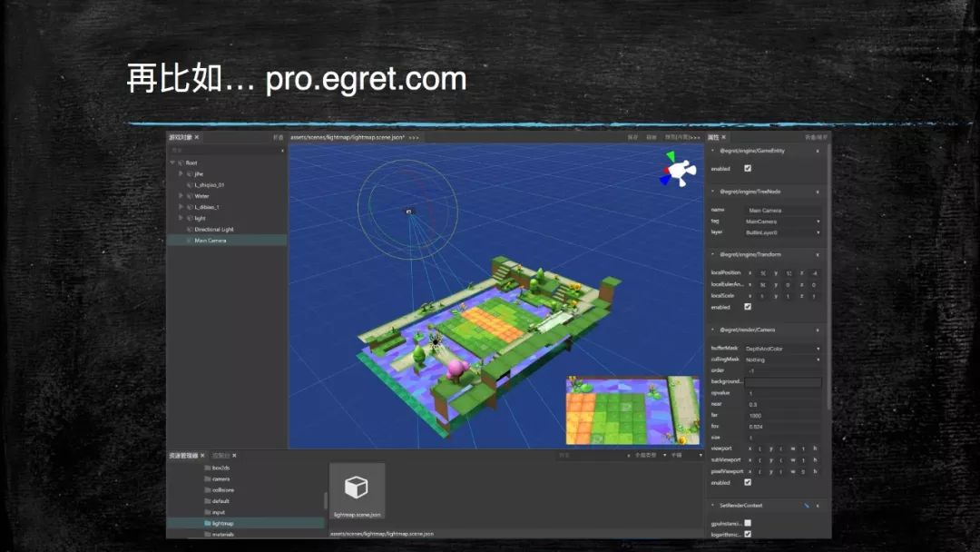Switch to the 属性 properties tab
Viewport: 980px width, 552px height.
tap(713, 137)
